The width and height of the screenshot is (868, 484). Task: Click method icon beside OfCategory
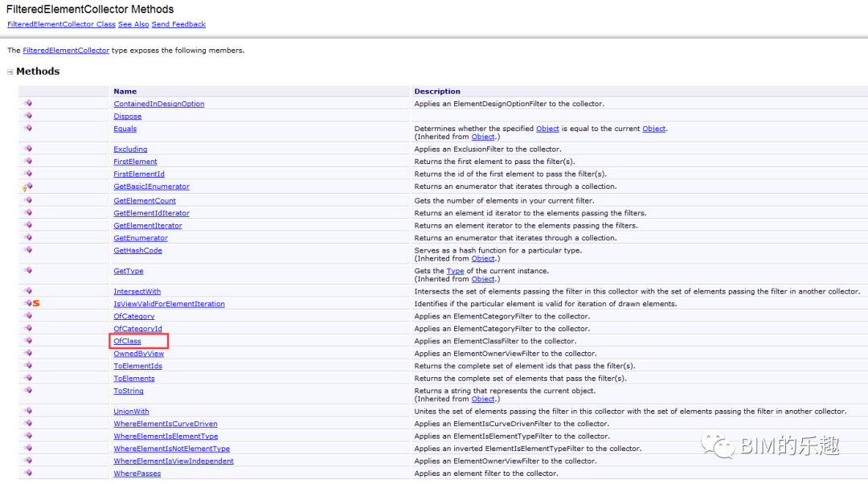(x=28, y=316)
